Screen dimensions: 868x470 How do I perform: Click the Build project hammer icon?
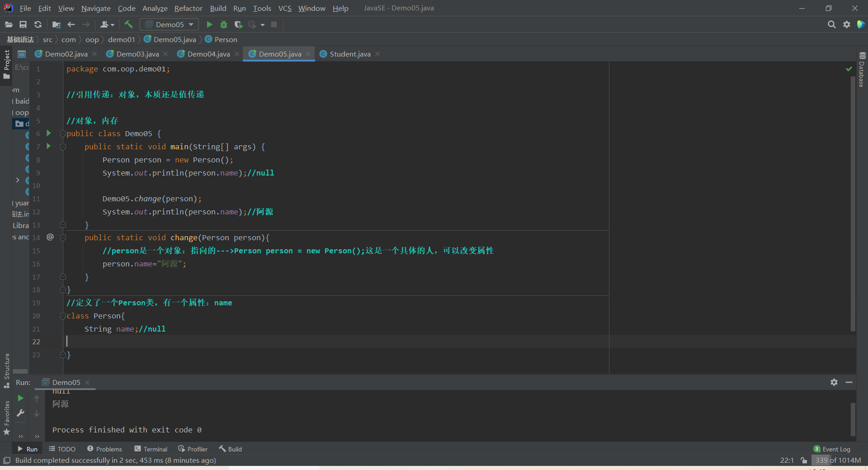(x=128, y=24)
